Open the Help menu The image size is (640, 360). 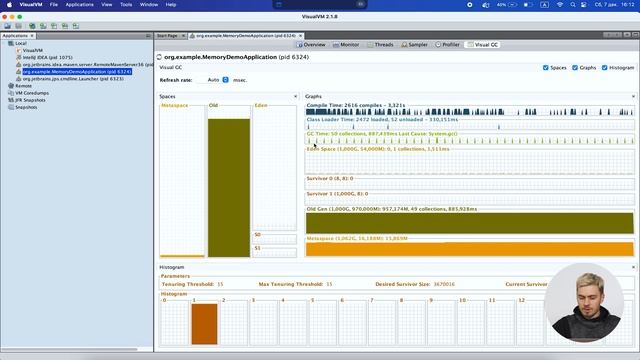(x=171, y=4)
